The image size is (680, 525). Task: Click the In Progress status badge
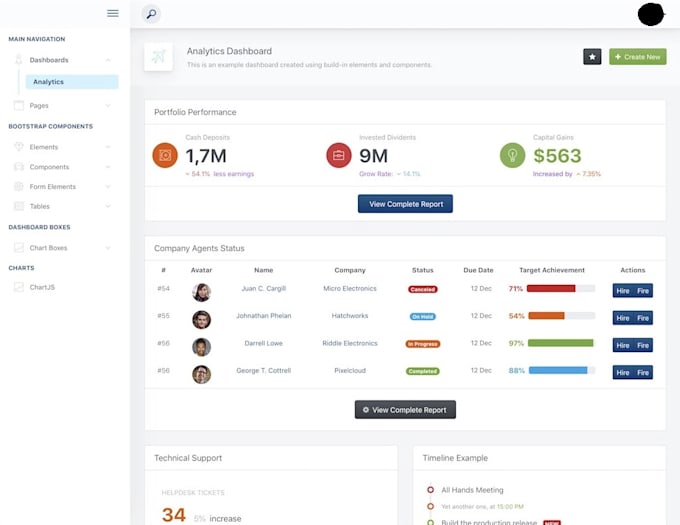coord(423,344)
